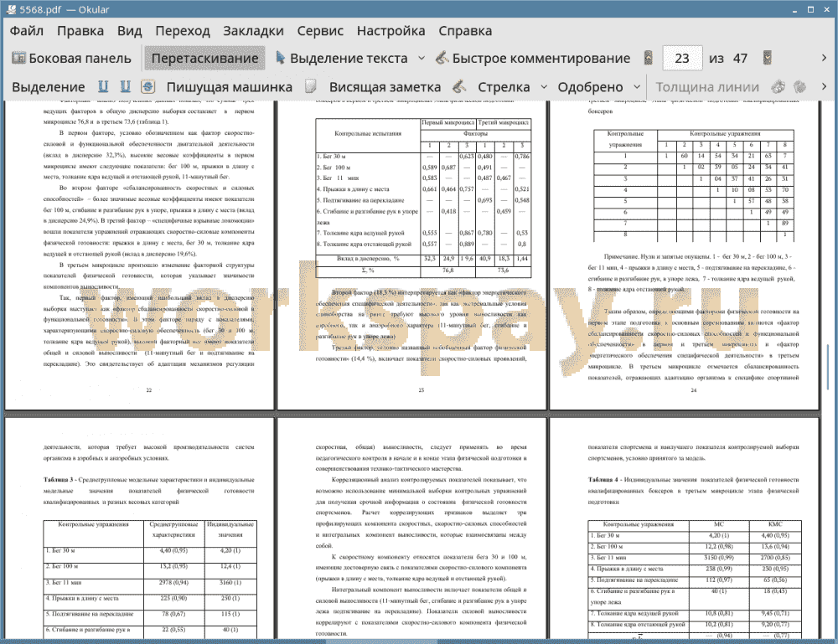Viewport: 838px width, 644px height.
Task: Open the Справка menu
Action: 465,31
